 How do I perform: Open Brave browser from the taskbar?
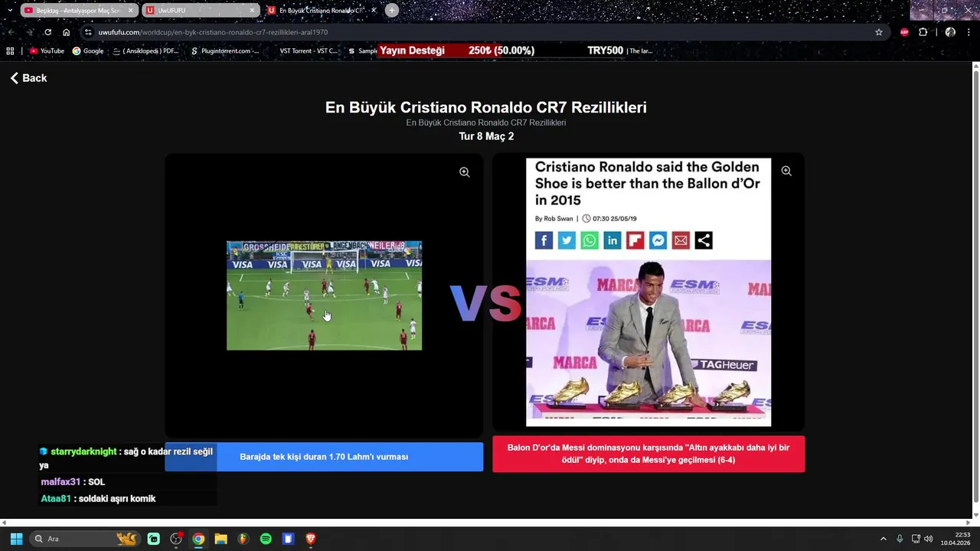tap(311, 539)
